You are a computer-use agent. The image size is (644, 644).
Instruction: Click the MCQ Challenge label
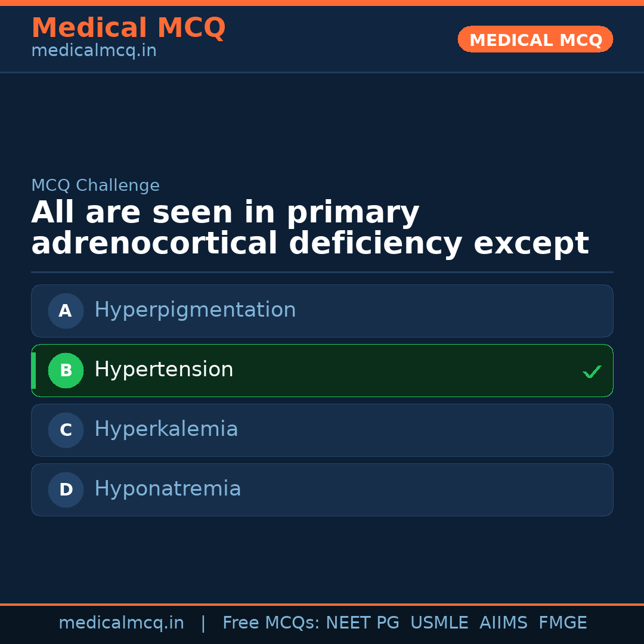[x=95, y=185]
